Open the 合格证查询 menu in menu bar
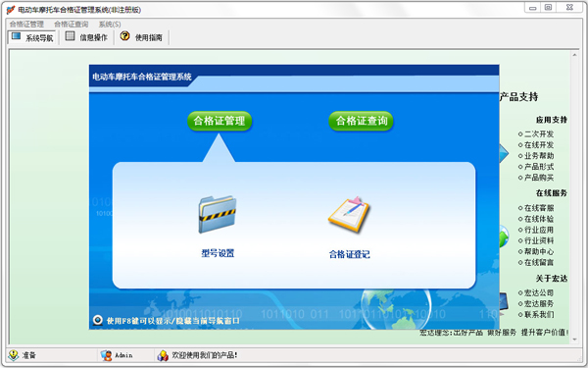This screenshot has width=588, height=368. 72,24
